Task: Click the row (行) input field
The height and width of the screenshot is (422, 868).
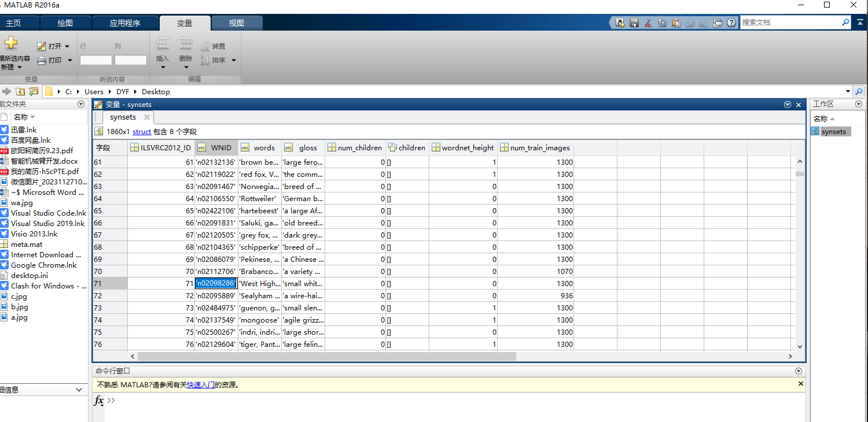Action: [x=96, y=60]
